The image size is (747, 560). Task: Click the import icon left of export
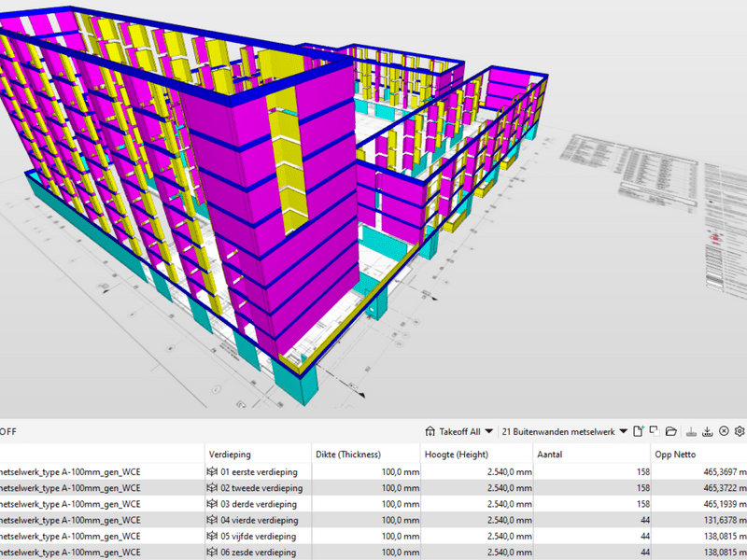click(691, 432)
